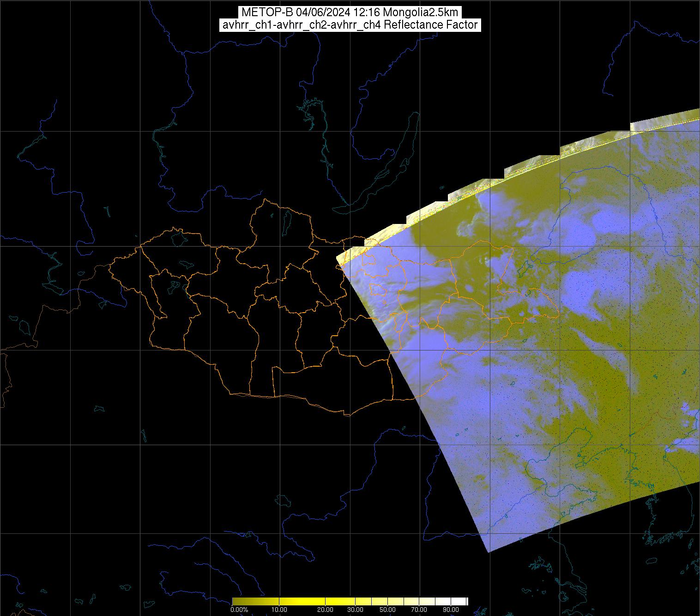Screen dimensions: 700x616
Task: Select the "0.00%" colorbar label
Action: (239, 610)
